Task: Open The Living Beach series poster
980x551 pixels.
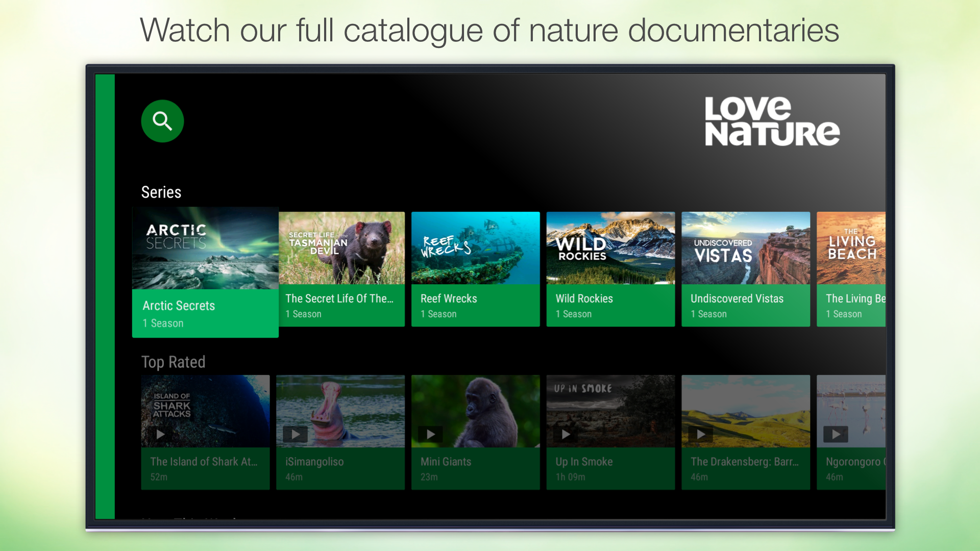Action: (x=851, y=248)
